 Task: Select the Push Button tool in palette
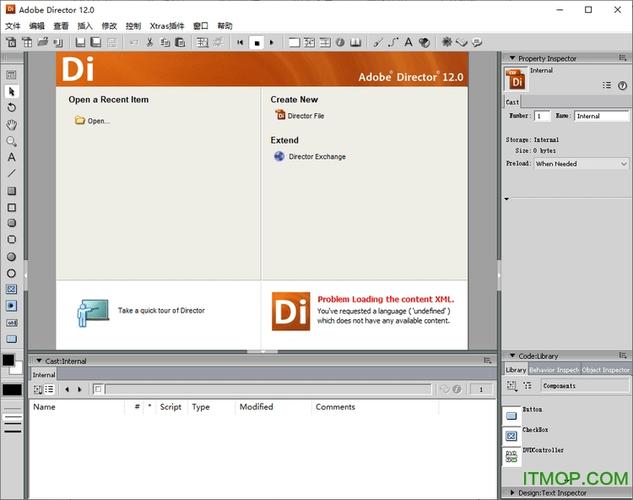point(11,339)
